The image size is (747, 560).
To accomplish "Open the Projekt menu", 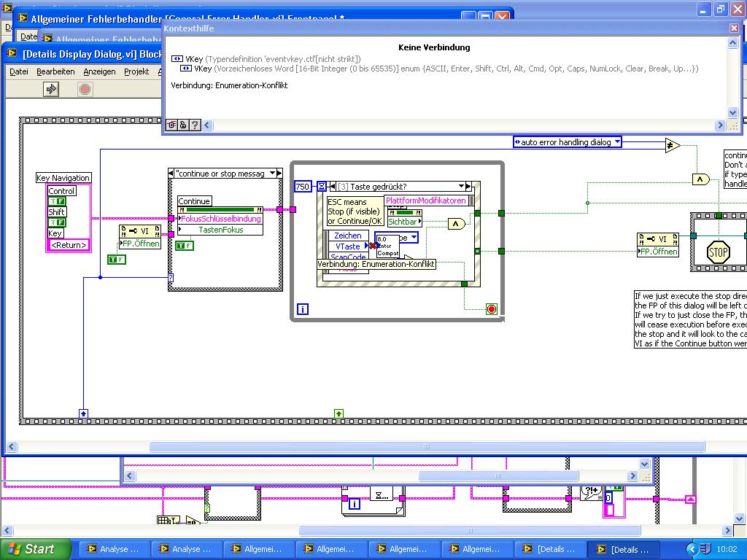I will pos(136,71).
